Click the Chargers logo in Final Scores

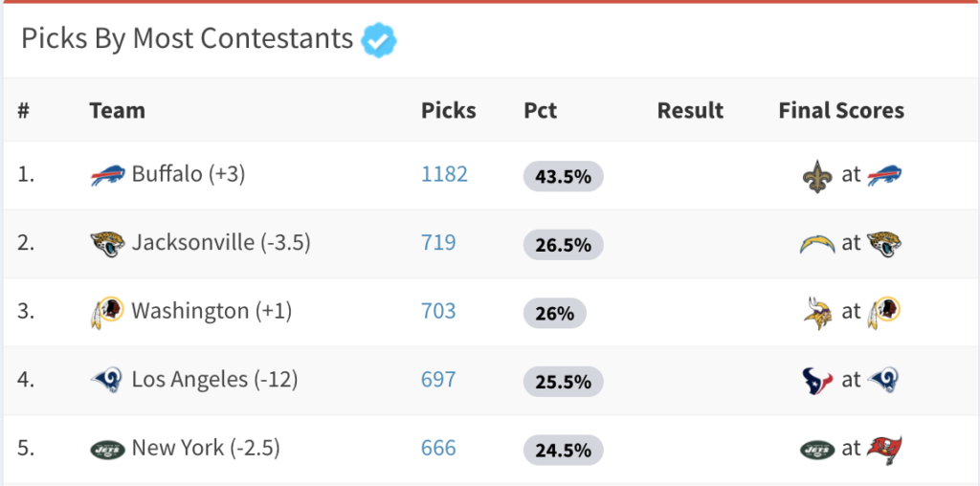[817, 244]
